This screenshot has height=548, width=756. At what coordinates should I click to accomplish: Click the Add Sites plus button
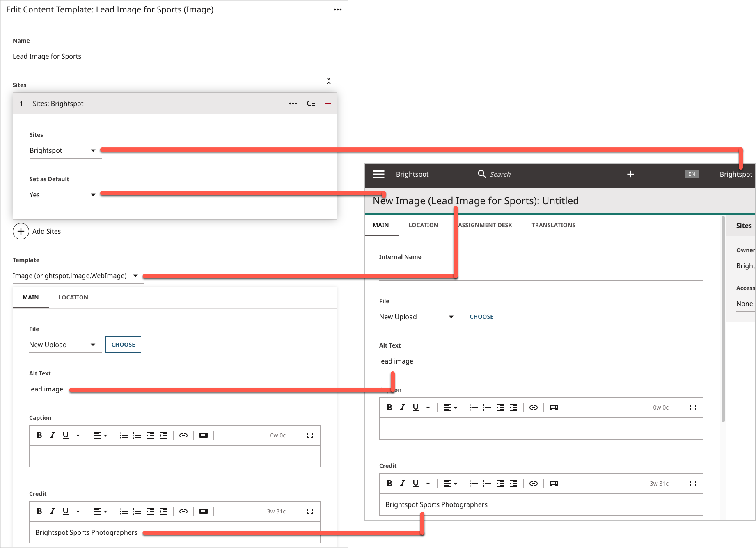coord(21,231)
